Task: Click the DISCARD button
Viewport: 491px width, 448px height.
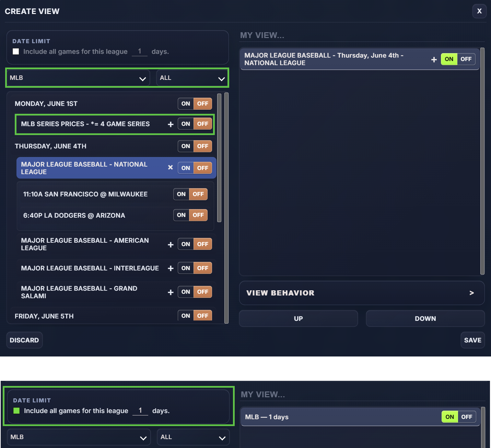Action: (24, 340)
